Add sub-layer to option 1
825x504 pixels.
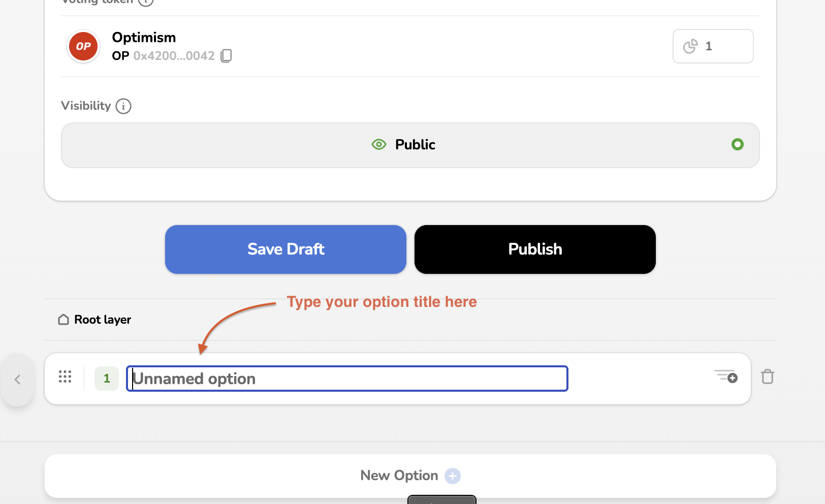[x=726, y=376]
